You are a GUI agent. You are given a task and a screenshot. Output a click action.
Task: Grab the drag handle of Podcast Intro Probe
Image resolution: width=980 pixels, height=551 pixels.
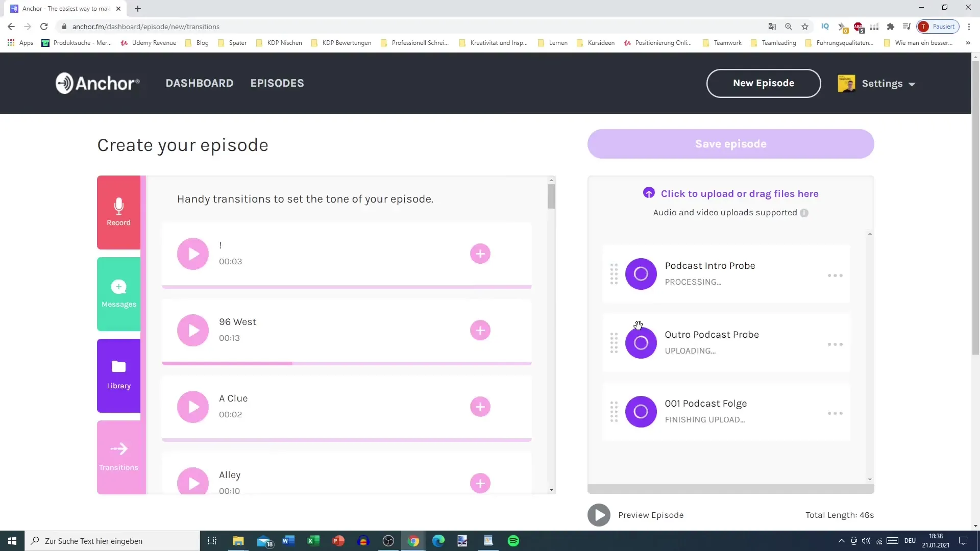(x=614, y=274)
